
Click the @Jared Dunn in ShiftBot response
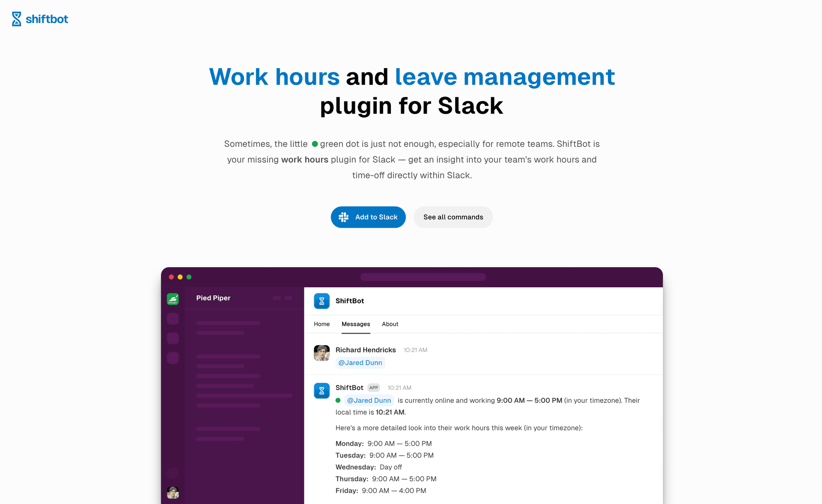tap(368, 400)
